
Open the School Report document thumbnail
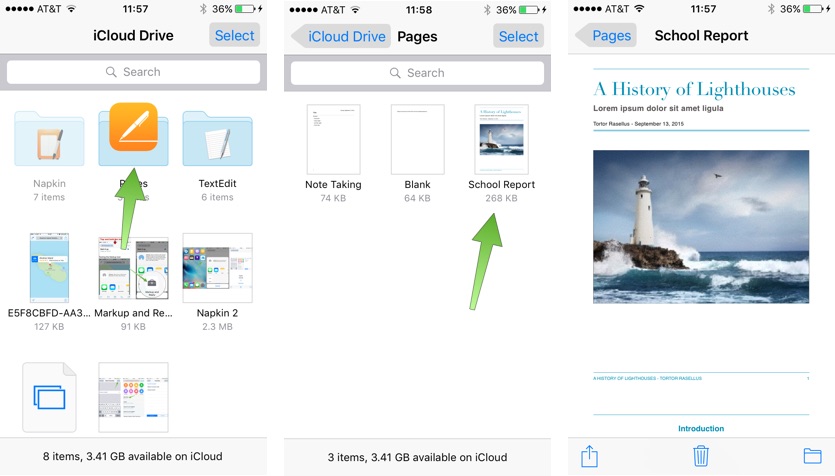[501, 139]
